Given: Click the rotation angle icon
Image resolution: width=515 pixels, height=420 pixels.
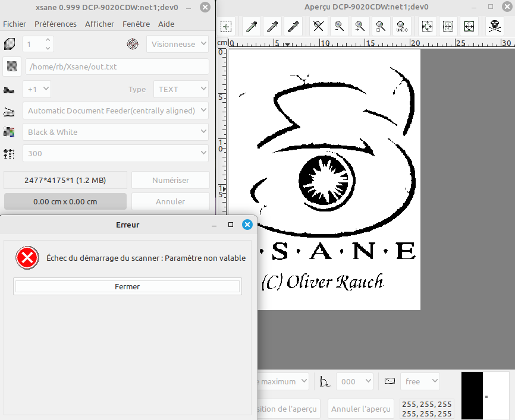Looking at the screenshot, I should tap(325, 381).
